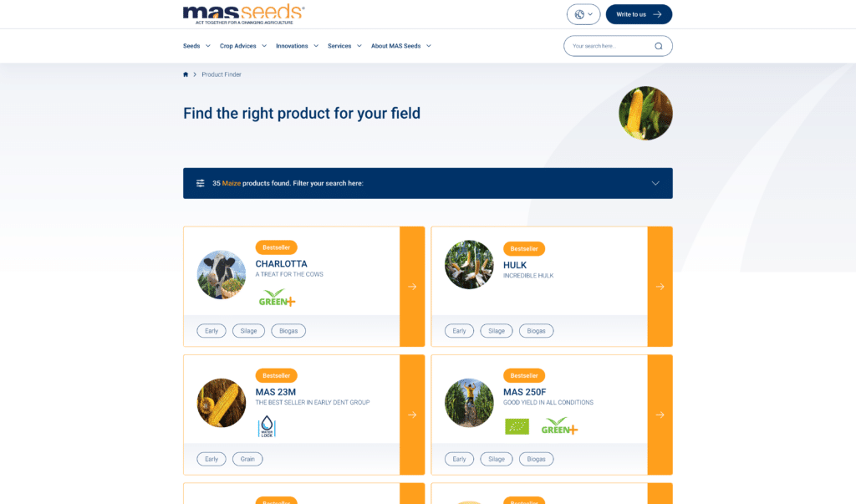Click the Green+ logo on CHARLOTTA
Viewport: 856px width, 504px height.
tap(277, 298)
